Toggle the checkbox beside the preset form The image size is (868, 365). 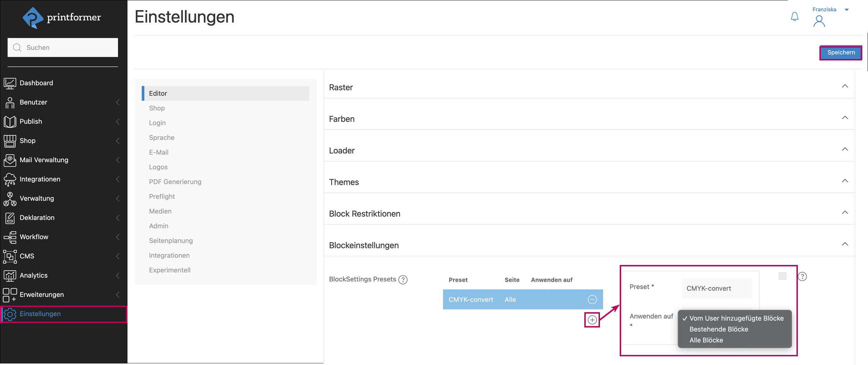pos(782,276)
